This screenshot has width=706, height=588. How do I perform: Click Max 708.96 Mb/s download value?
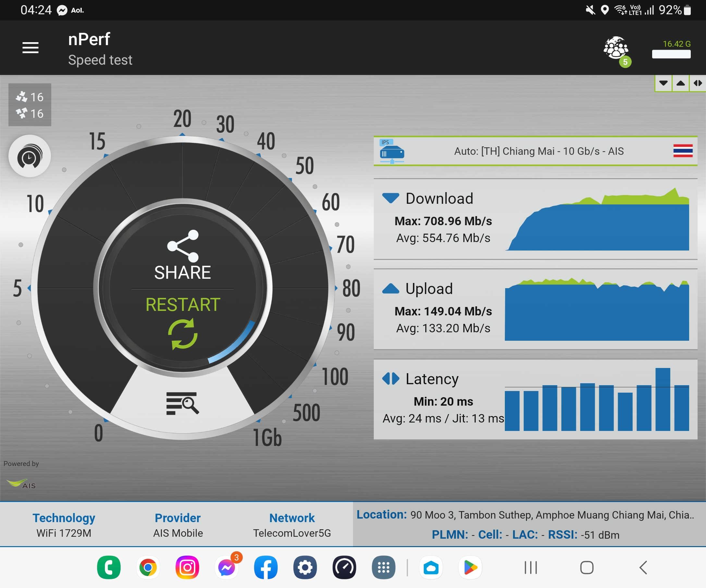pyautogui.click(x=443, y=221)
